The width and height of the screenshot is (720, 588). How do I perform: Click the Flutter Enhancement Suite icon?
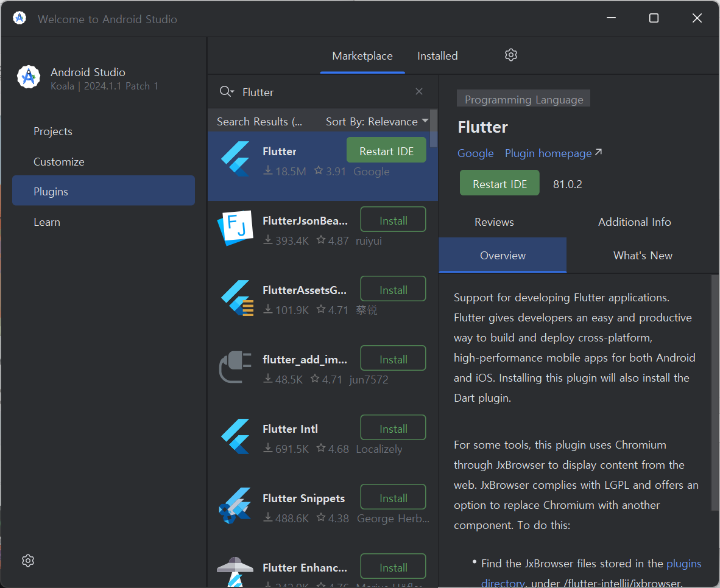[x=235, y=572]
